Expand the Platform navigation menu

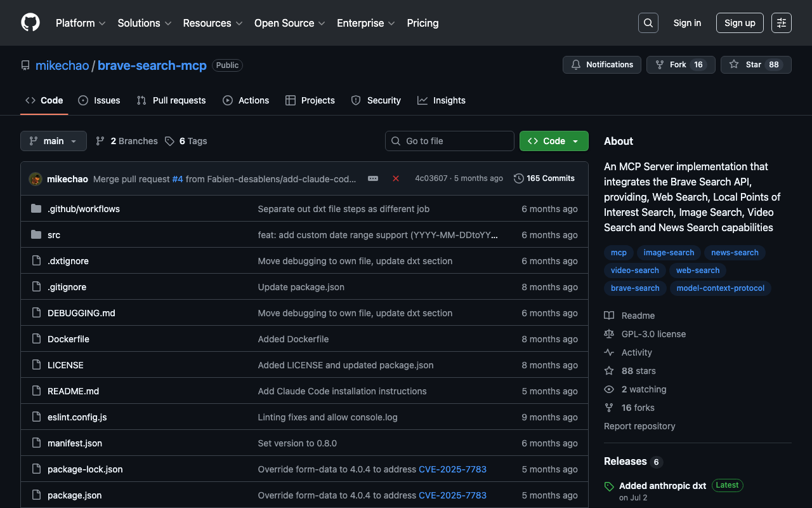(x=81, y=23)
